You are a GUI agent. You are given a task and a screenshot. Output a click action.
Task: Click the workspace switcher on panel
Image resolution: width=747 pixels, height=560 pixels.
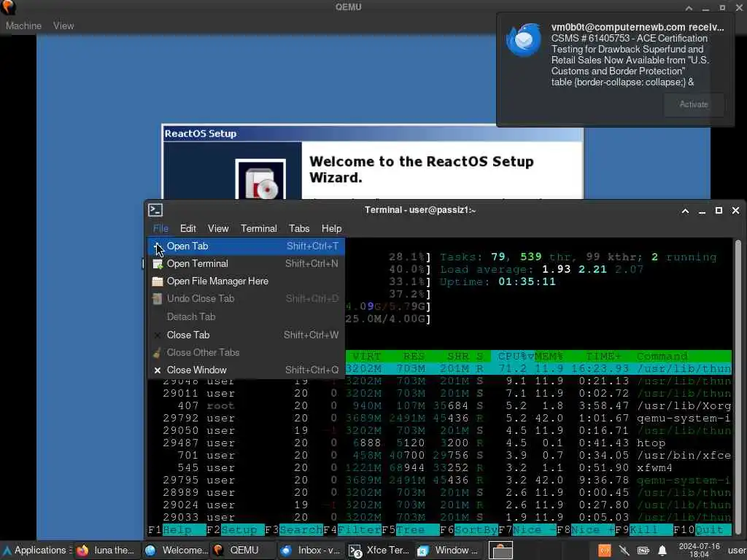coord(500,551)
